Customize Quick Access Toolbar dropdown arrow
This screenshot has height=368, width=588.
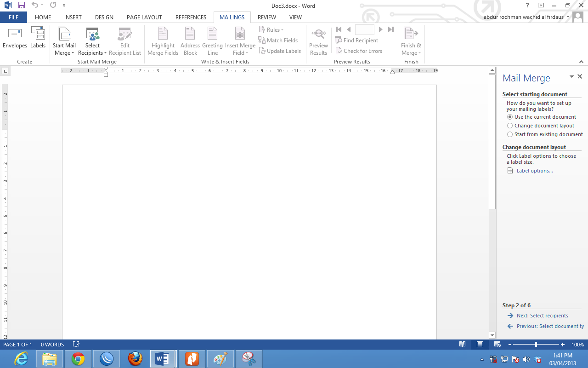64,6
